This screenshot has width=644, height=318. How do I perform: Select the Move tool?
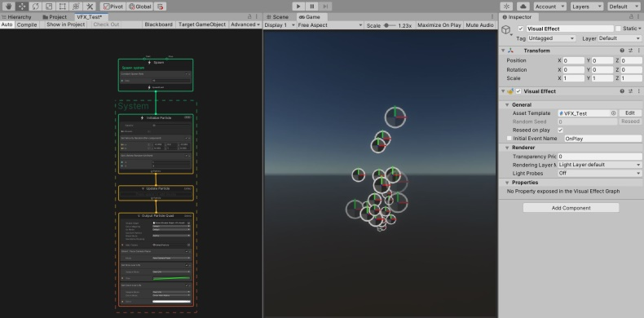click(22, 7)
